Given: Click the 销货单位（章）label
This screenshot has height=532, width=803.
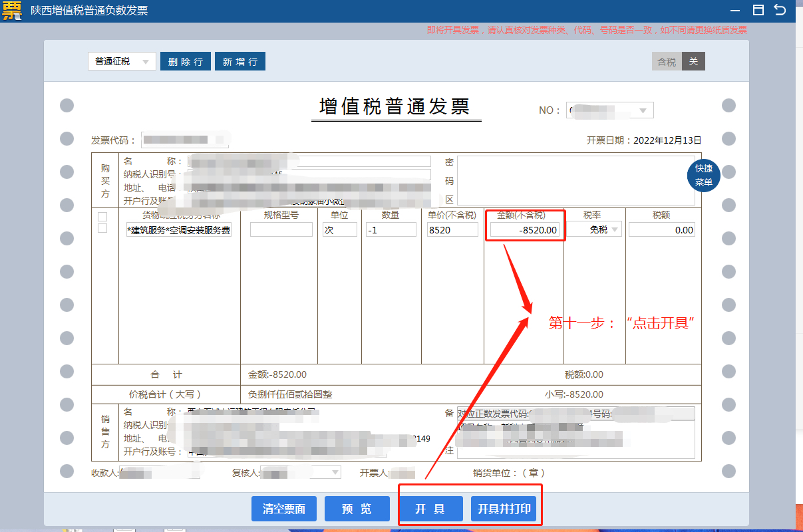Looking at the screenshot, I should coord(509,473).
